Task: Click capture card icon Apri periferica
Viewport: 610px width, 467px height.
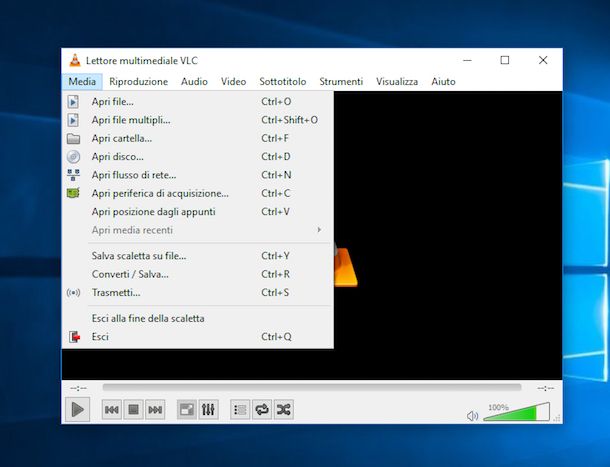Action: point(73,193)
